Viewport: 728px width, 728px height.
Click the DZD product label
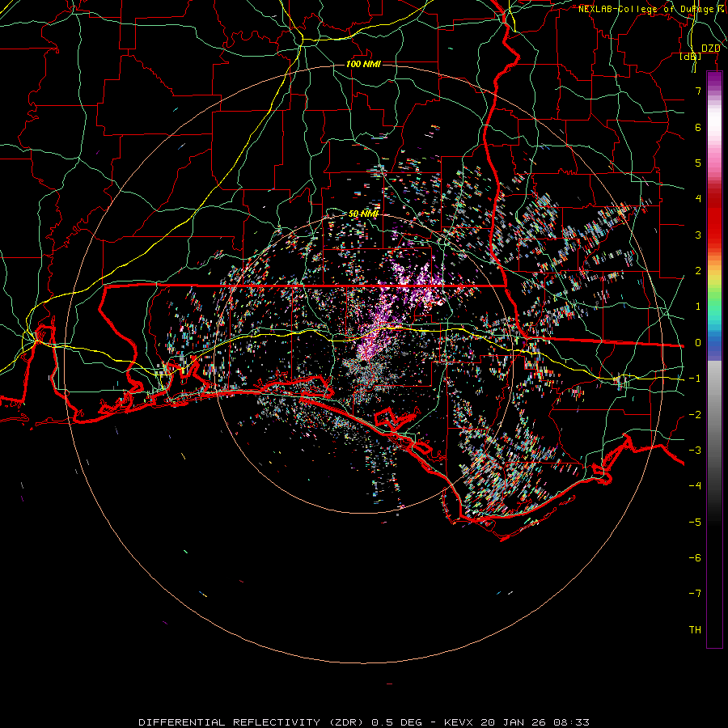710,49
